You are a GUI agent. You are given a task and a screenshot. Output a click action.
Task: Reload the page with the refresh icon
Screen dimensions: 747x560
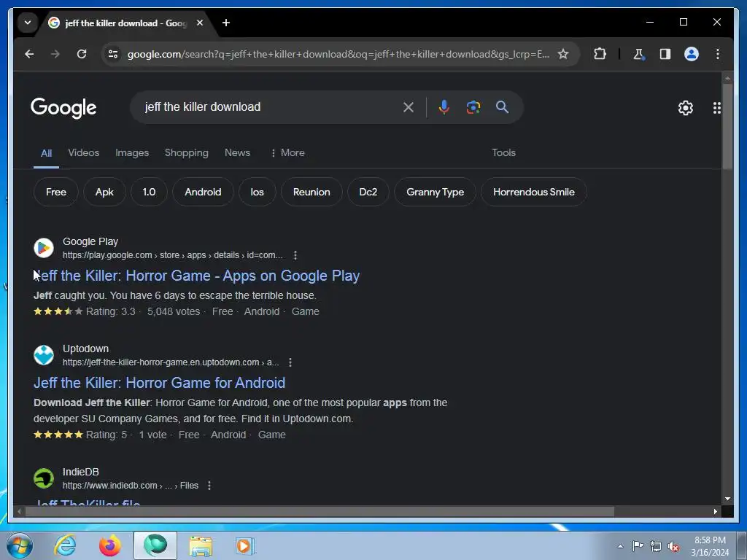82,54
